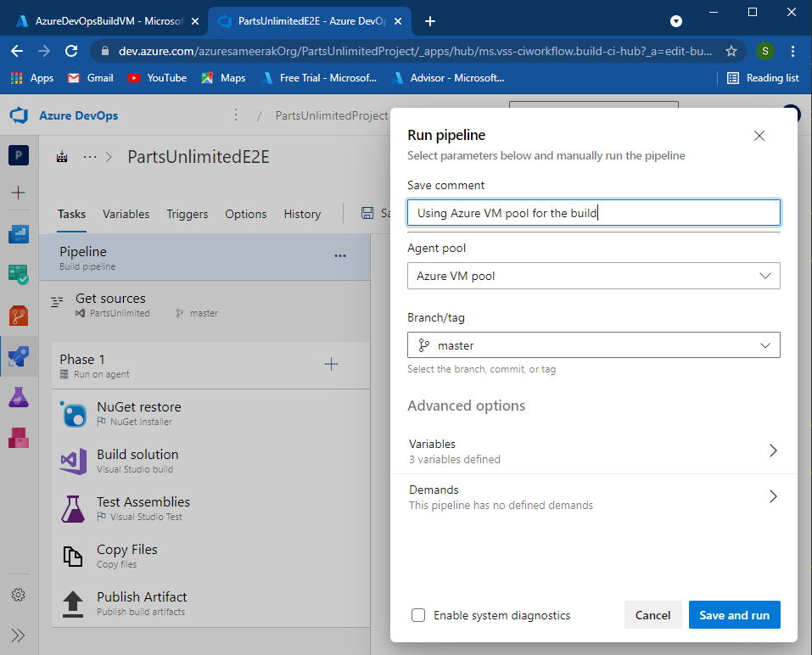Screen dimensions: 812x655
Task: Click the Get sources icon
Action: [x=57, y=302]
